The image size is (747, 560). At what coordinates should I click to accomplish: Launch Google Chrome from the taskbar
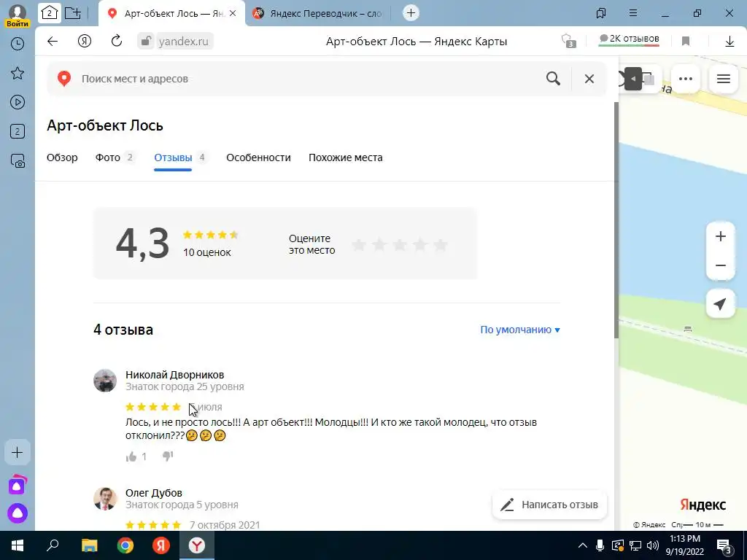click(125, 545)
